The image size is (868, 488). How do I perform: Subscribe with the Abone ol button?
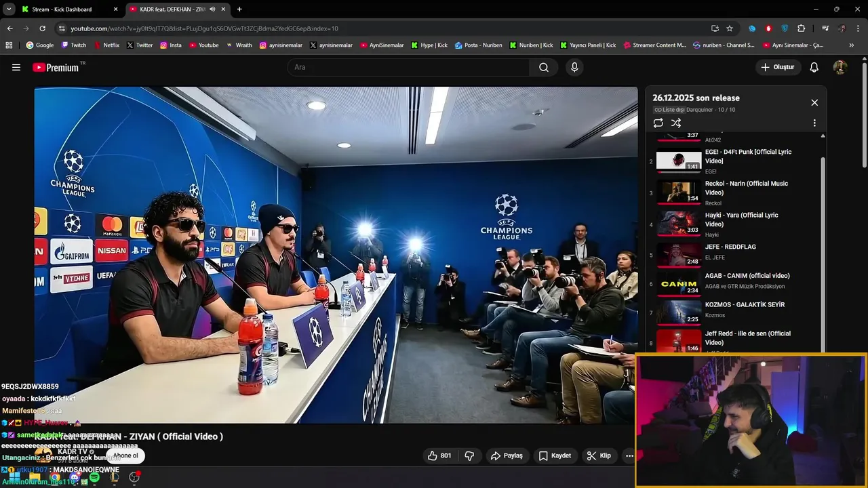(125, 455)
